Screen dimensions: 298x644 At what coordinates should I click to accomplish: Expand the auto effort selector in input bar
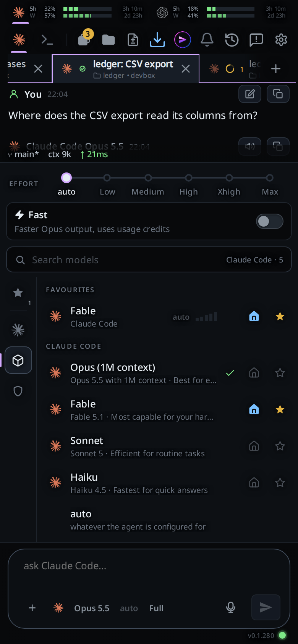point(129,608)
